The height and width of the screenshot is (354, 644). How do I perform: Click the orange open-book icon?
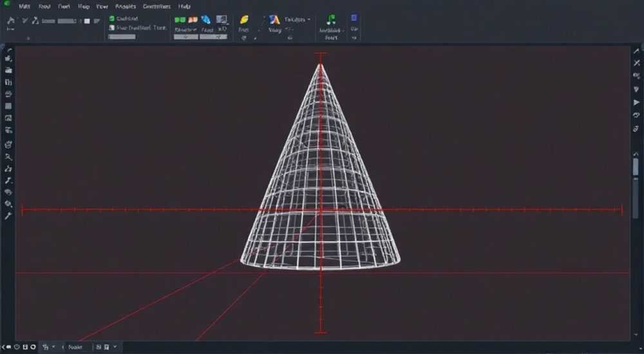[x=193, y=20]
